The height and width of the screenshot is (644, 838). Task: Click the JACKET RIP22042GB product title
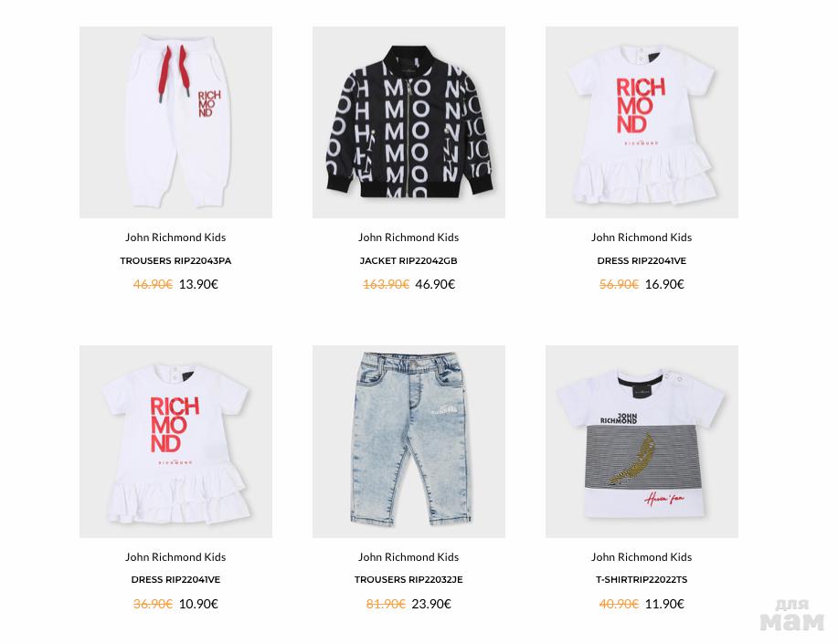click(408, 261)
